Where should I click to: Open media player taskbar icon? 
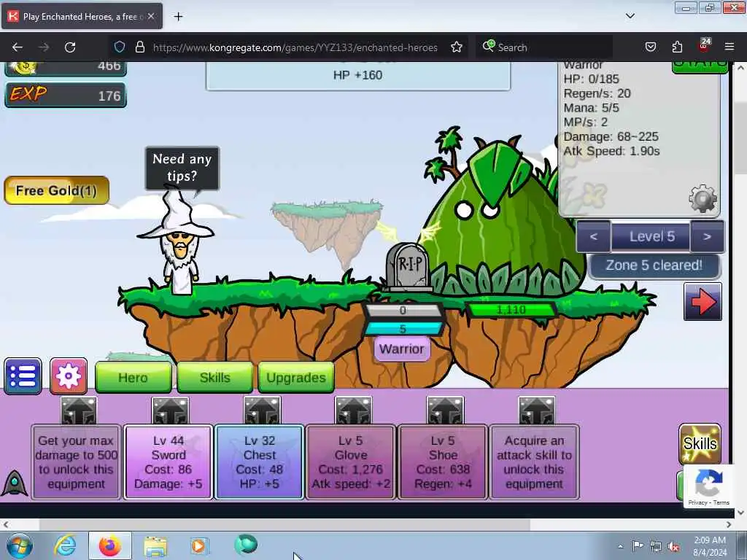tap(198, 546)
